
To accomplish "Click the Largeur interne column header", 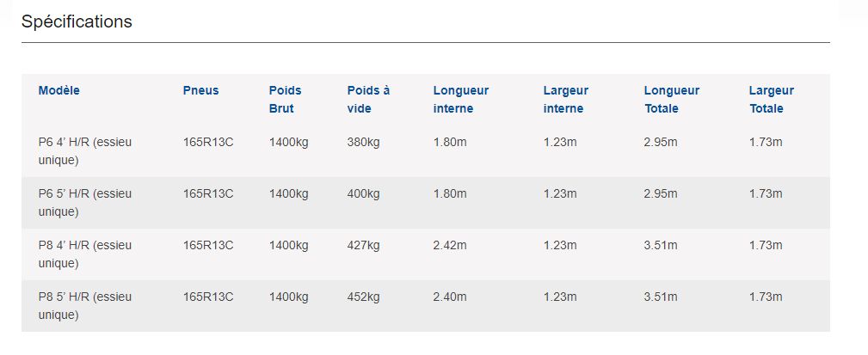I will pyautogui.click(x=565, y=99).
